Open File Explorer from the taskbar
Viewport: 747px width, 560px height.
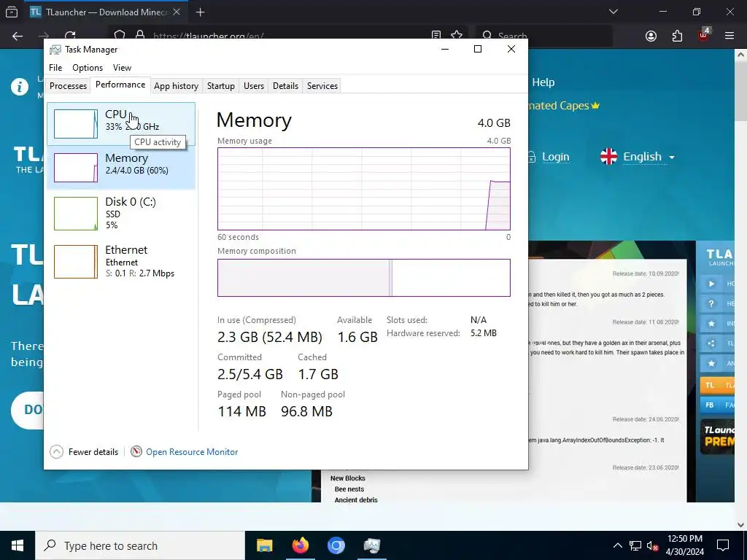264,545
